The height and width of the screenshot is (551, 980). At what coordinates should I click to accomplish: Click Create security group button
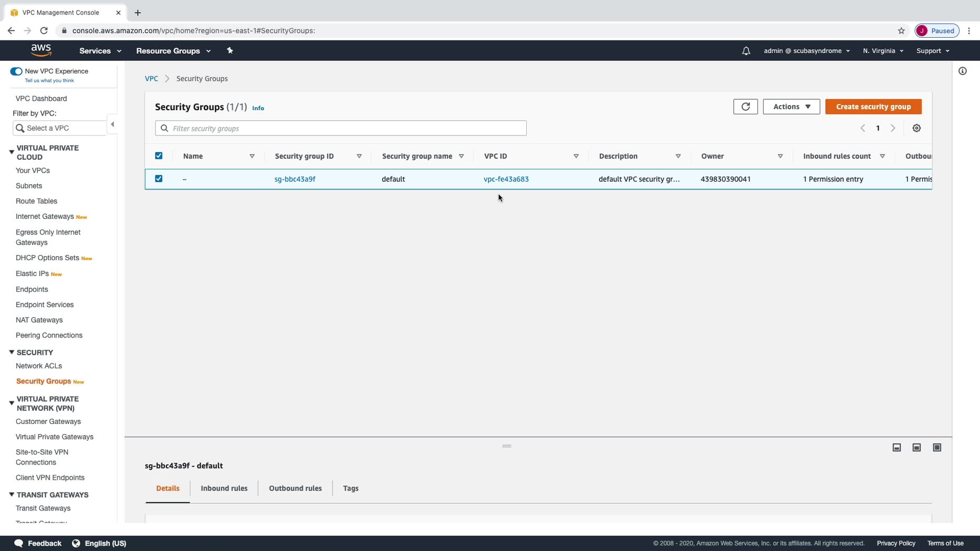point(873,107)
